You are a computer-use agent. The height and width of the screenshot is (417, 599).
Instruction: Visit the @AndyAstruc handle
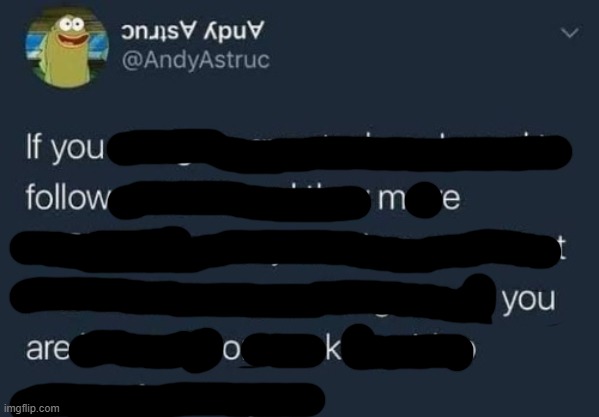[196, 60]
